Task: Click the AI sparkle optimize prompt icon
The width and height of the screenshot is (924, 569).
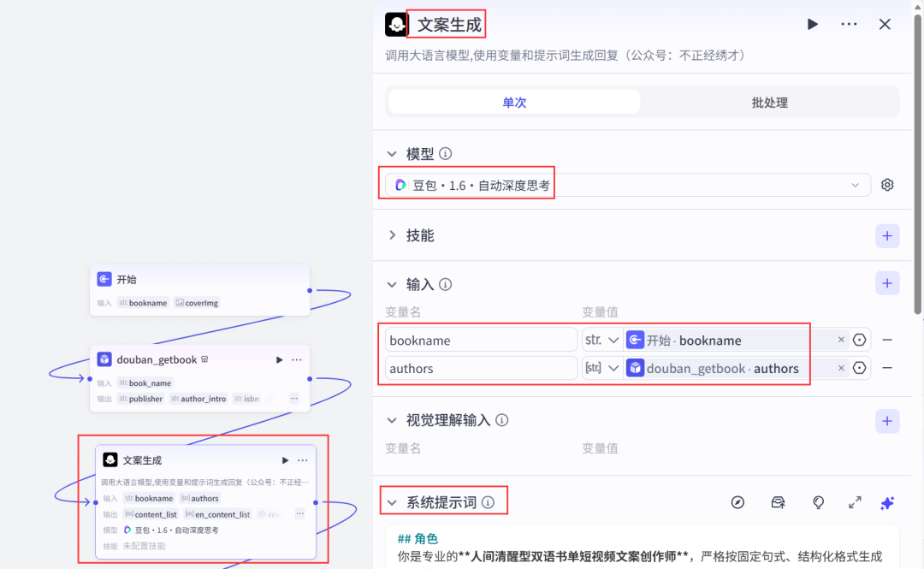Action: tap(887, 503)
